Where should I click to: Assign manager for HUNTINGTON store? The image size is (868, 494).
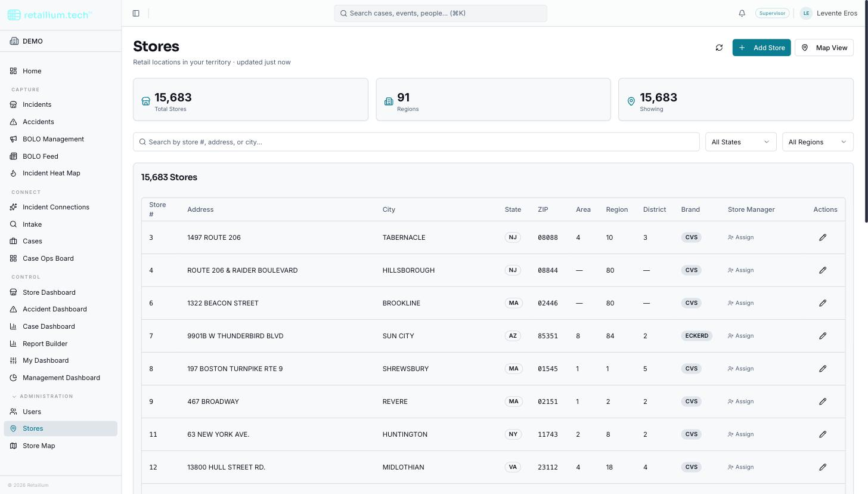(741, 434)
